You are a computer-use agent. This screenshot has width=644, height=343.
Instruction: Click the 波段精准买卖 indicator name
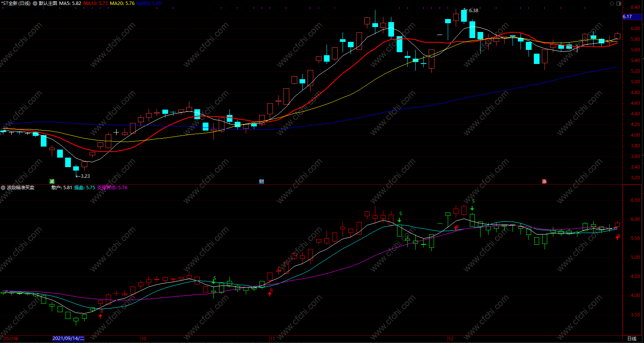click(21, 188)
